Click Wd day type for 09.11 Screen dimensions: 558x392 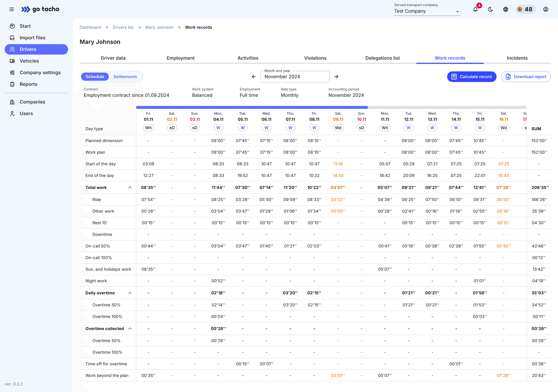point(338,128)
